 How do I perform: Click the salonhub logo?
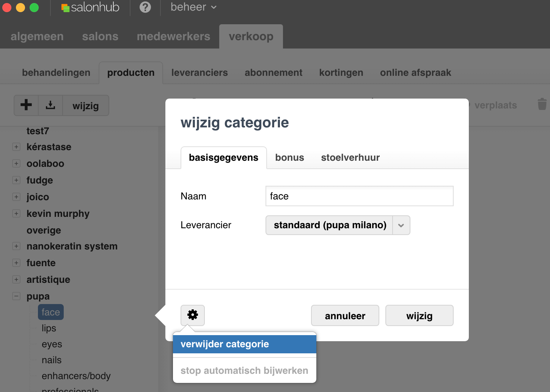[90, 7]
